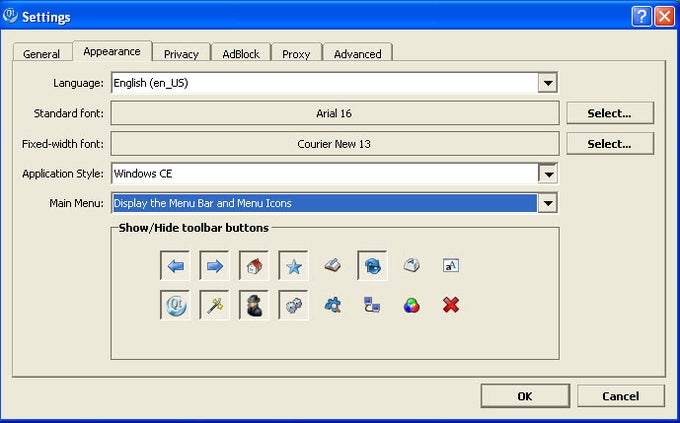Open the Advanced tab
This screenshot has height=423, width=680.
click(357, 53)
